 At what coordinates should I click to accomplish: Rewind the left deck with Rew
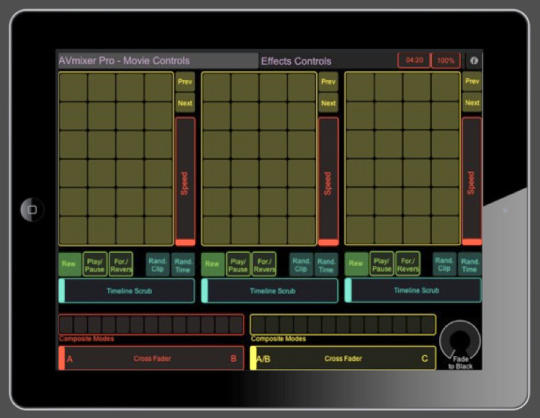click(70, 264)
